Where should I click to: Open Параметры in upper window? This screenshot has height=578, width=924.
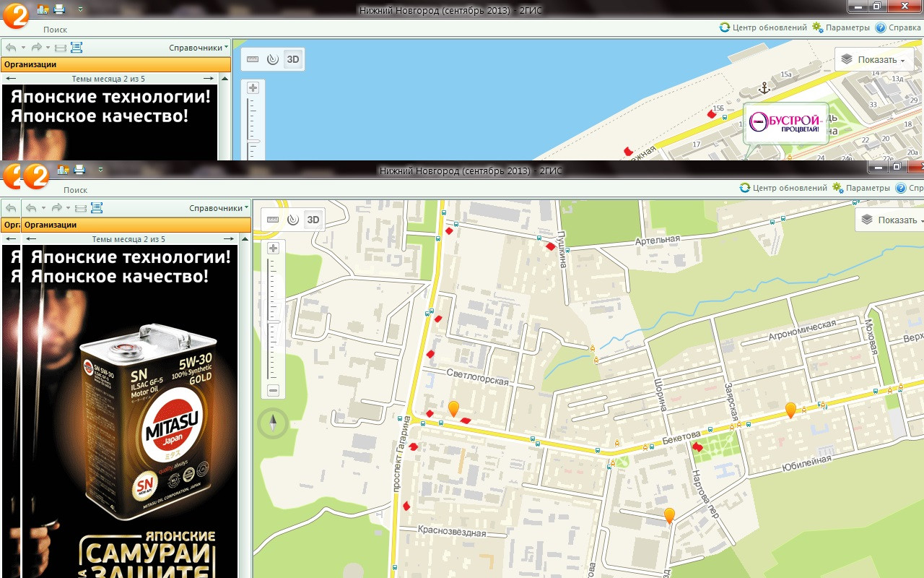coord(841,27)
